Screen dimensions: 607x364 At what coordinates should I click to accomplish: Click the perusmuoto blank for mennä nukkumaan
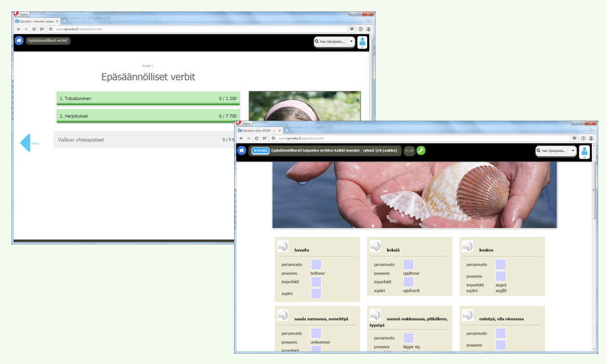click(408, 338)
